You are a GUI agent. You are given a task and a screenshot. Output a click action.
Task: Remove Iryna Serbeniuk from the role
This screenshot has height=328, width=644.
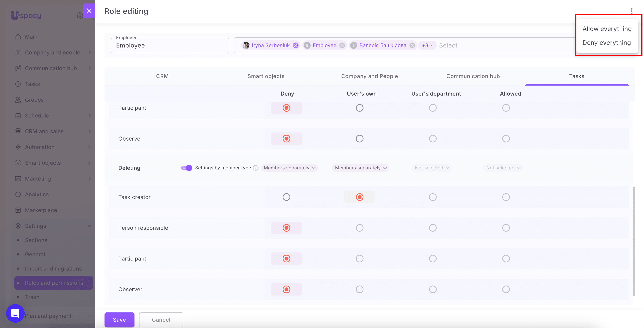[x=296, y=45]
